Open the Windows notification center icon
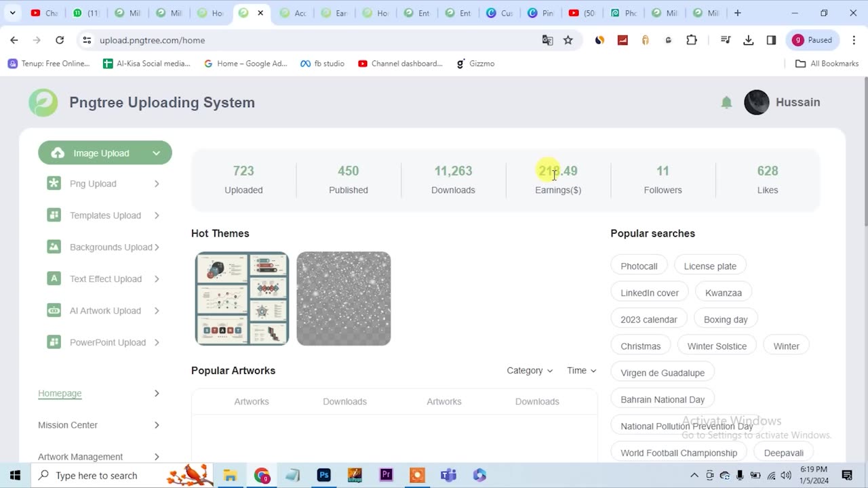Image resolution: width=868 pixels, height=488 pixels. 847,475
